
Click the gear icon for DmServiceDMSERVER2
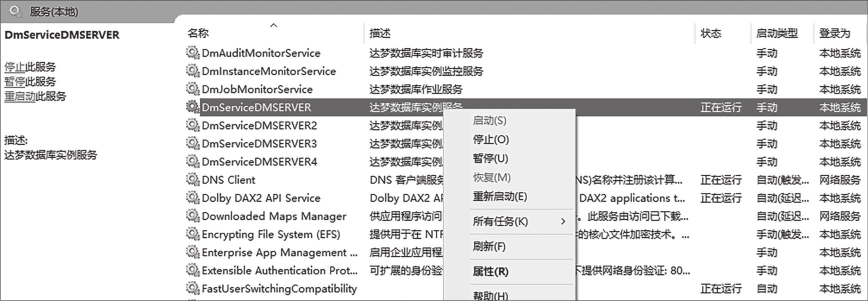(x=192, y=125)
